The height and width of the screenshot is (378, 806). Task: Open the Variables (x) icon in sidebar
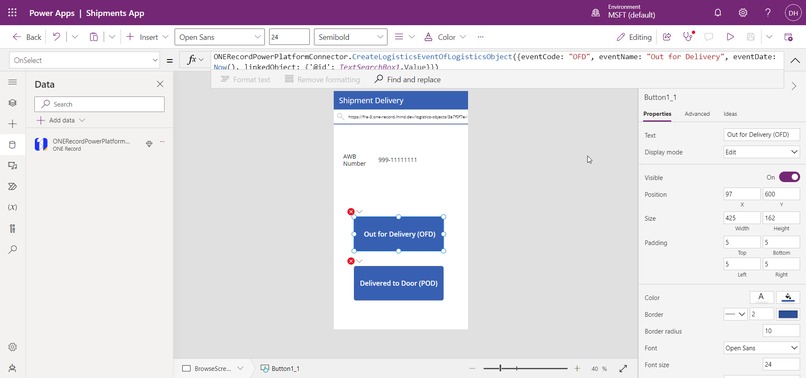(x=12, y=207)
